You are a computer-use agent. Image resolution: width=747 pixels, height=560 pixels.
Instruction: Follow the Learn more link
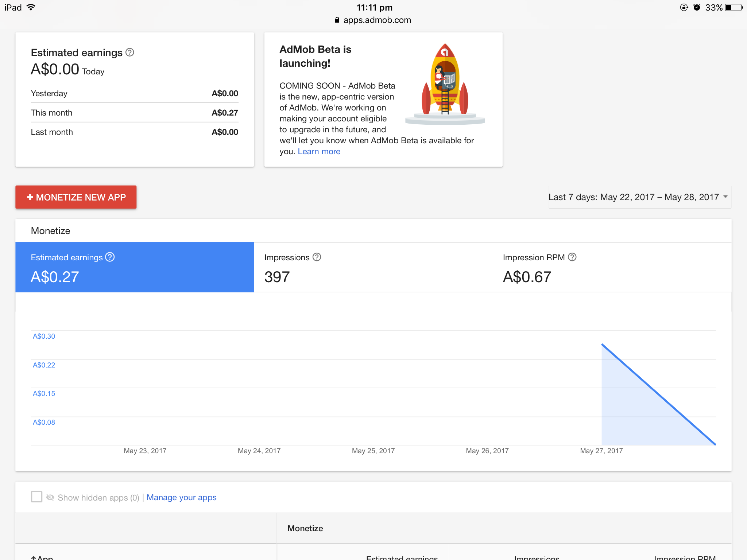319,151
